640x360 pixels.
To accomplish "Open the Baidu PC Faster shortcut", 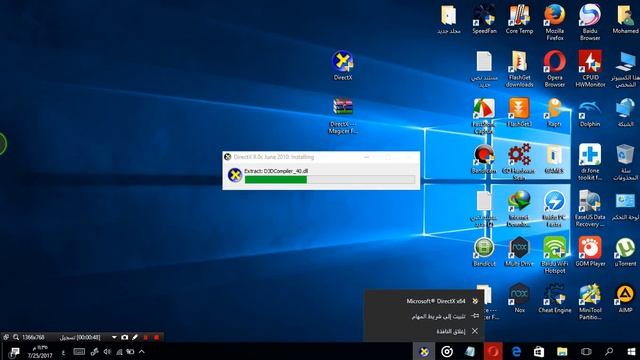I will pos(554,209).
